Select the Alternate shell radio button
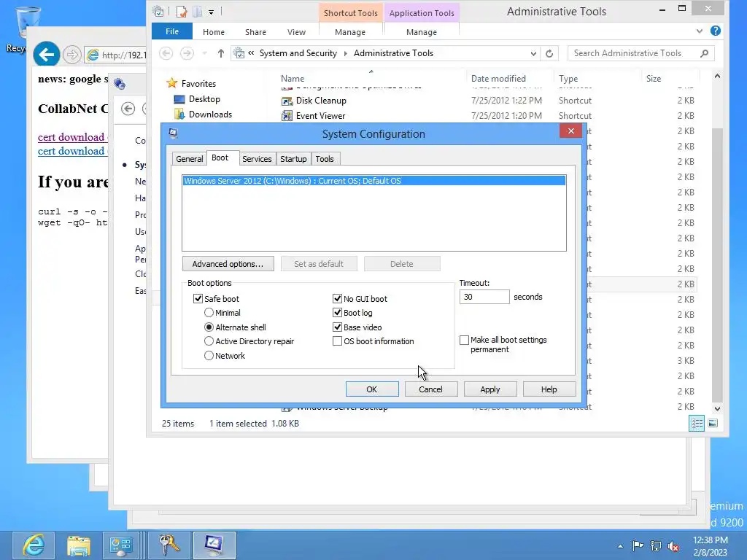 (x=209, y=327)
